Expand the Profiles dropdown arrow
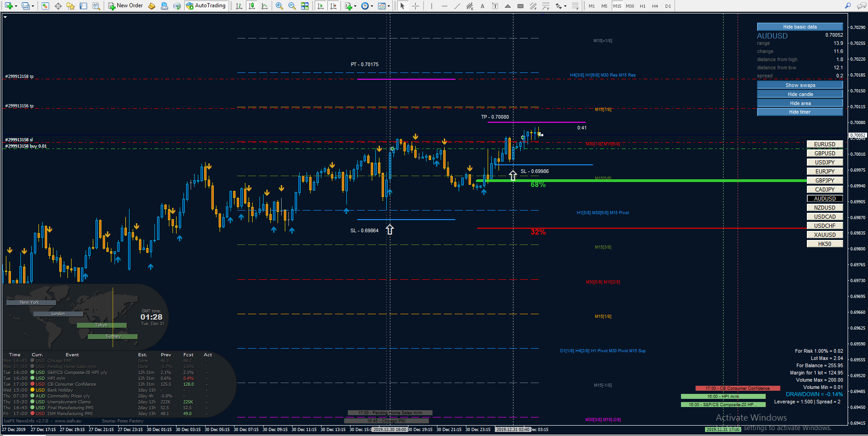This screenshot has width=868, height=436. [x=33, y=6]
